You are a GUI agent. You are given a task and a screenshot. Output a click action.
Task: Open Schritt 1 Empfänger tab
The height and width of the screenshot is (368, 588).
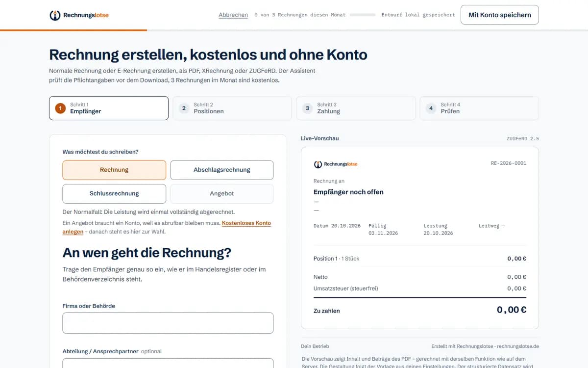coord(109,108)
